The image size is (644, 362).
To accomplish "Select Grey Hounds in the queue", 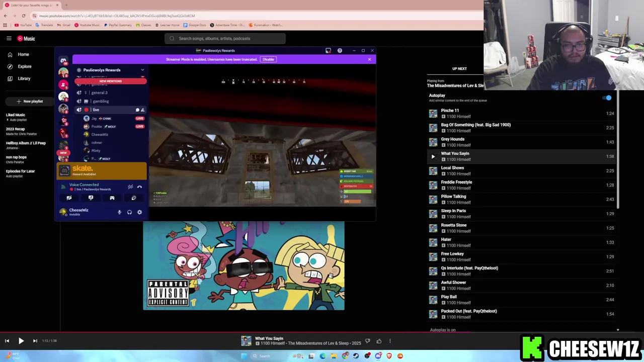I will click(x=521, y=142).
